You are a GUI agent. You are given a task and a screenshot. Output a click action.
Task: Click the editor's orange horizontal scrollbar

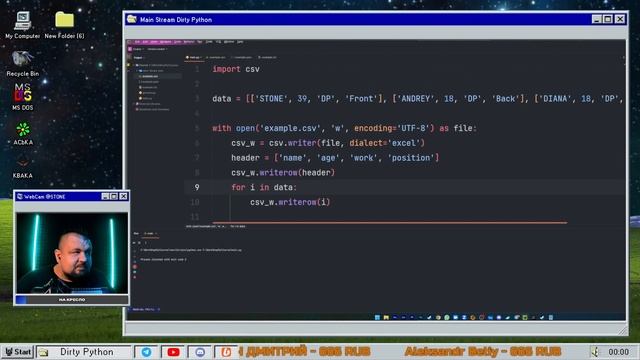(390, 223)
